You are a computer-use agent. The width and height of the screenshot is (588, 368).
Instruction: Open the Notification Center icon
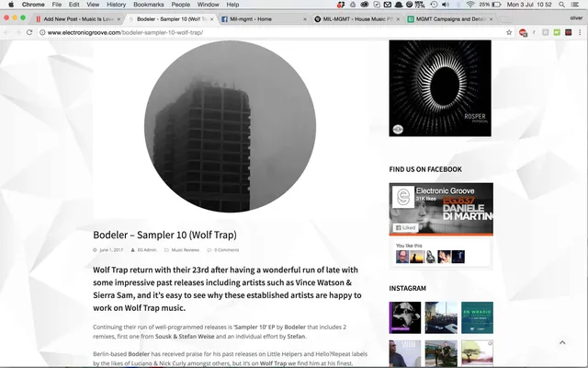tap(574, 5)
